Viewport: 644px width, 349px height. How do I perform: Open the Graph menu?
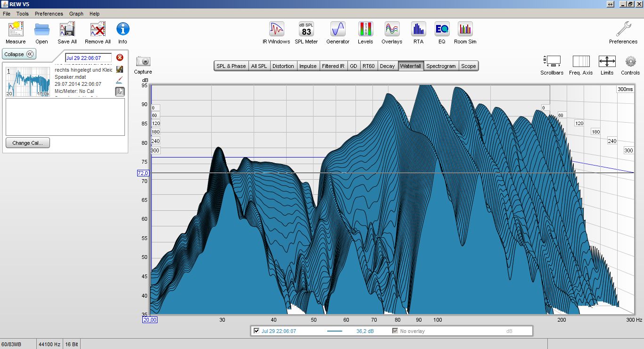click(76, 14)
